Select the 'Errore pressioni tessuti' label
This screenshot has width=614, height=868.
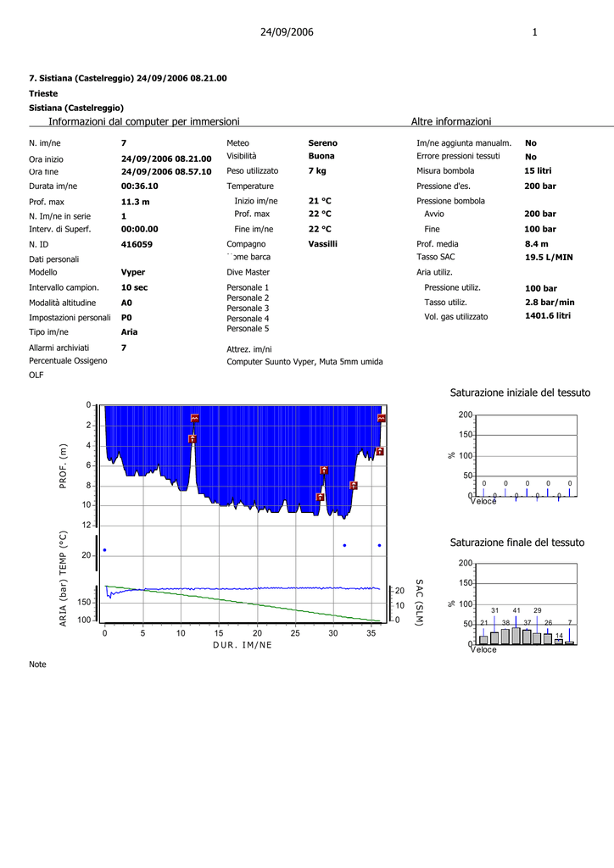[458, 156]
